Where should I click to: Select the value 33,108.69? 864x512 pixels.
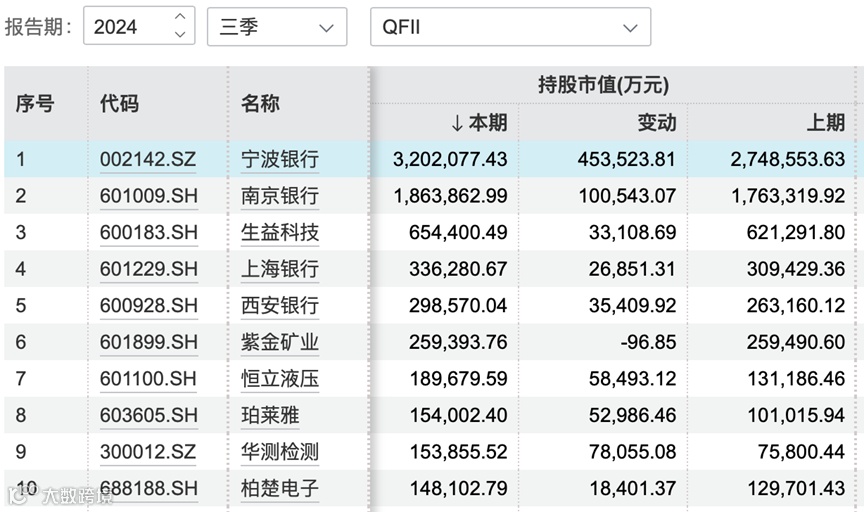(633, 232)
